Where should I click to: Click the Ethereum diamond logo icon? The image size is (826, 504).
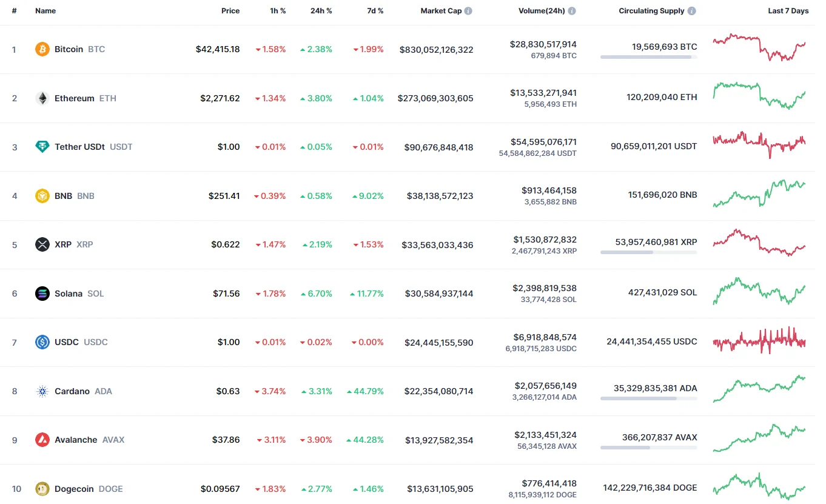click(x=42, y=98)
